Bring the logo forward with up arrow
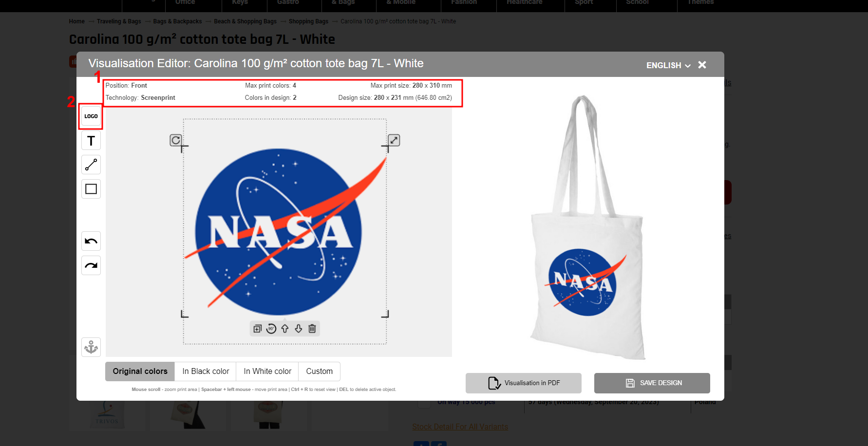Viewport: 868px width, 446px height. 285,329
